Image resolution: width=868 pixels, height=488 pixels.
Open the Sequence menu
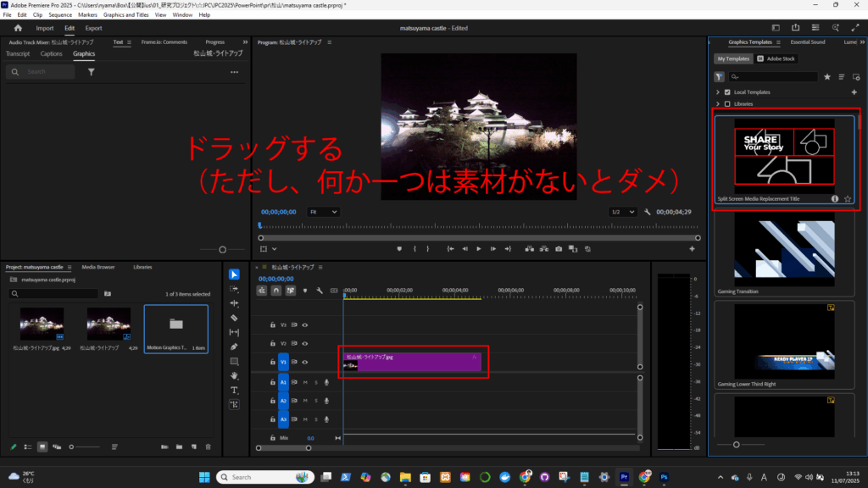(60, 14)
